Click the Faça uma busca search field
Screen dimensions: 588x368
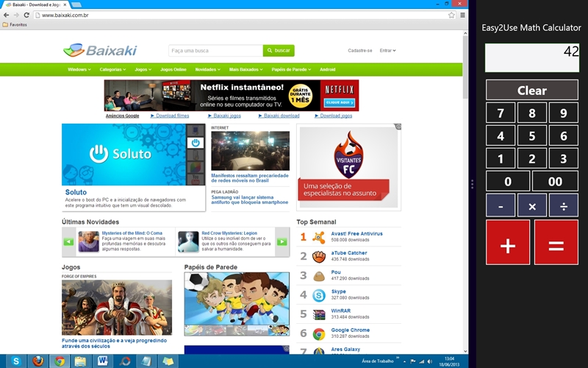pyautogui.click(x=215, y=50)
